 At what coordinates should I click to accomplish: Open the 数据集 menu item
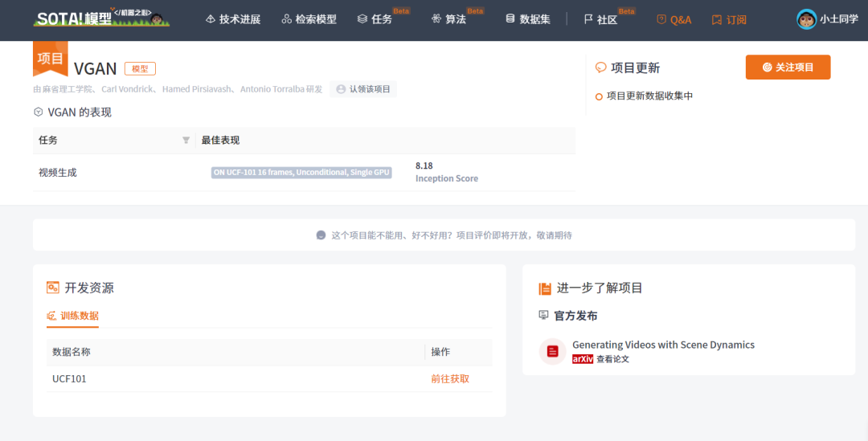click(528, 19)
